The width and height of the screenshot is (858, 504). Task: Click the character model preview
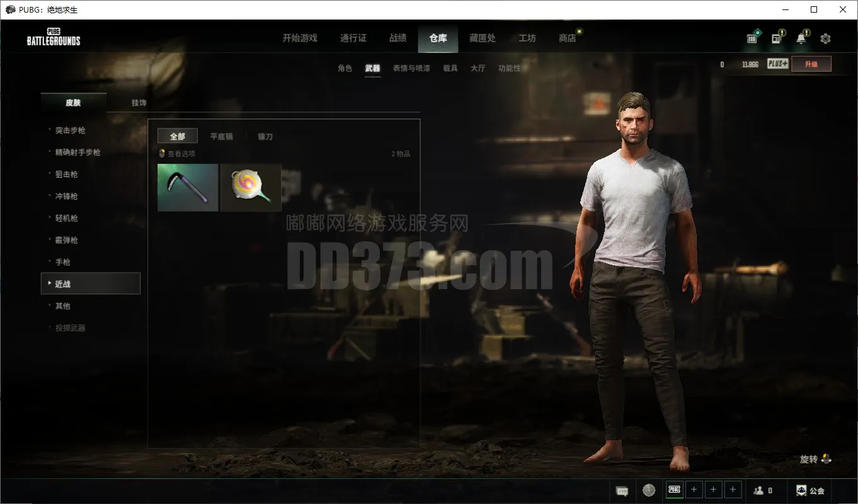635,280
